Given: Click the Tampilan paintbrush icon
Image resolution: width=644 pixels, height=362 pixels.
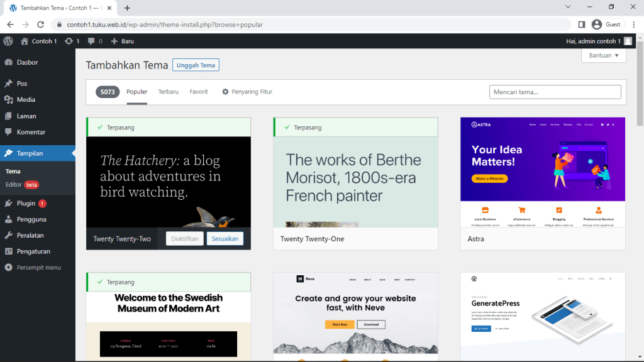Looking at the screenshot, I should click(8, 153).
